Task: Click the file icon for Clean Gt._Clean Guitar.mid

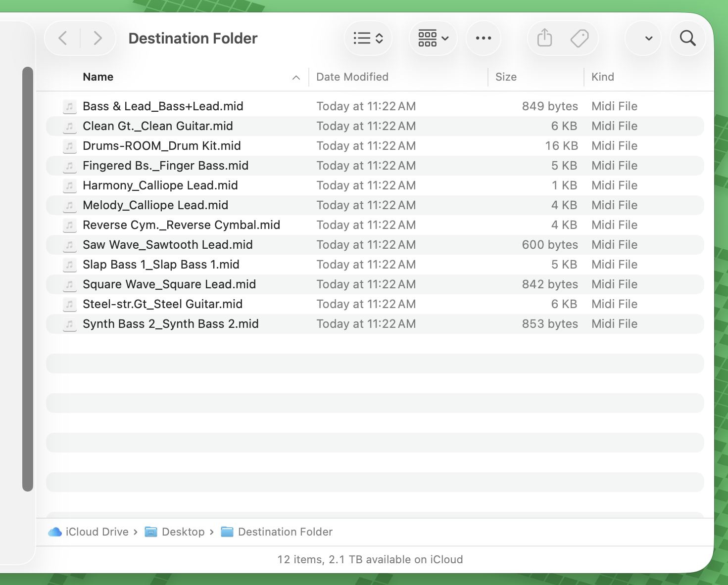Action: point(70,126)
